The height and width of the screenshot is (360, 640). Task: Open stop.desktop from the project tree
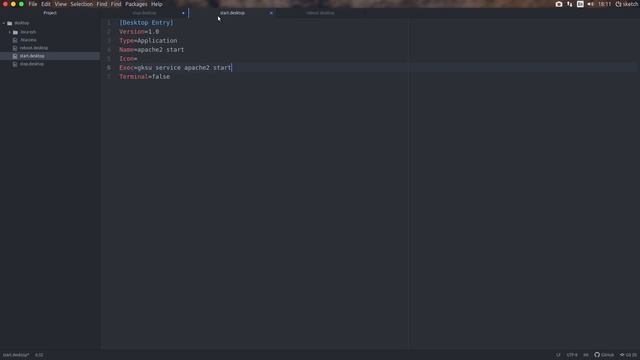32,64
